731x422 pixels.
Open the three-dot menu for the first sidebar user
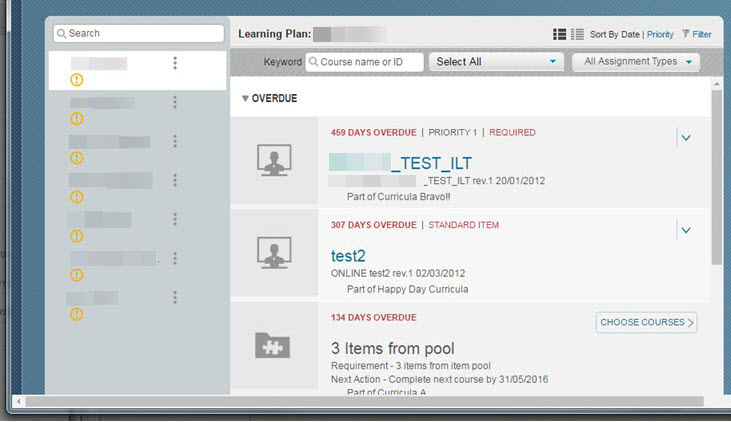coord(175,63)
